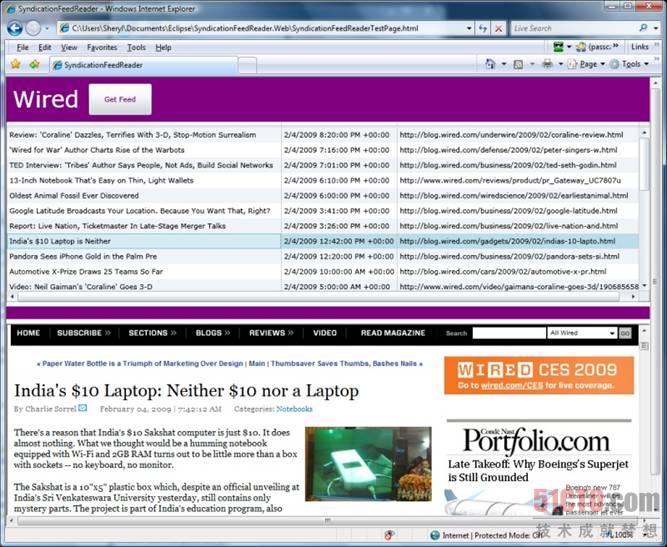Select India's $10 Laptop is Neither row
The width and height of the screenshot is (667, 547).
pyautogui.click(x=322, y=241)
